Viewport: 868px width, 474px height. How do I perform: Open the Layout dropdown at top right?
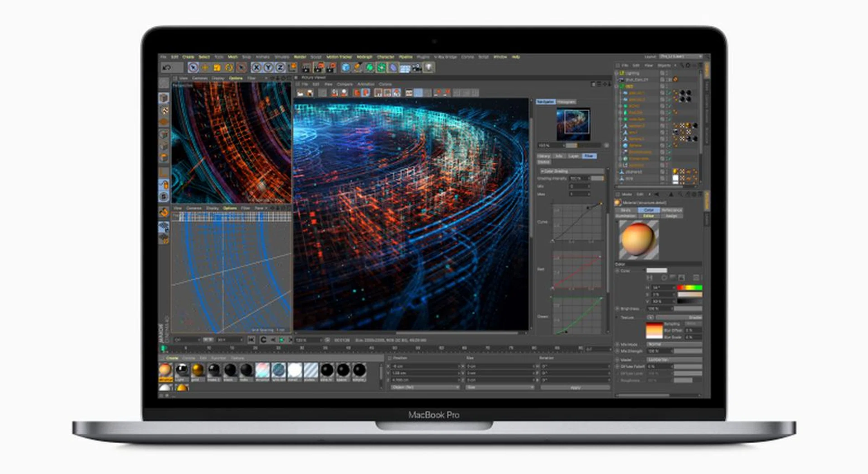680,57
